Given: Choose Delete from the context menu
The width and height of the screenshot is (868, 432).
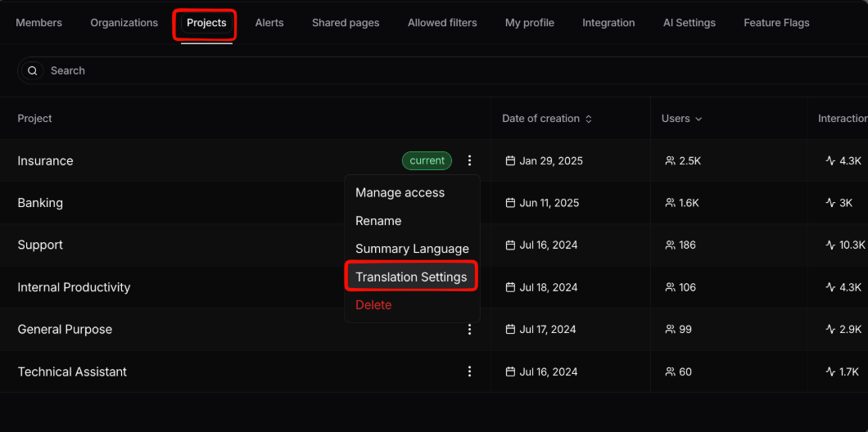Looking at the screenshot, I should pyautogui.click(x=412, y=305).
